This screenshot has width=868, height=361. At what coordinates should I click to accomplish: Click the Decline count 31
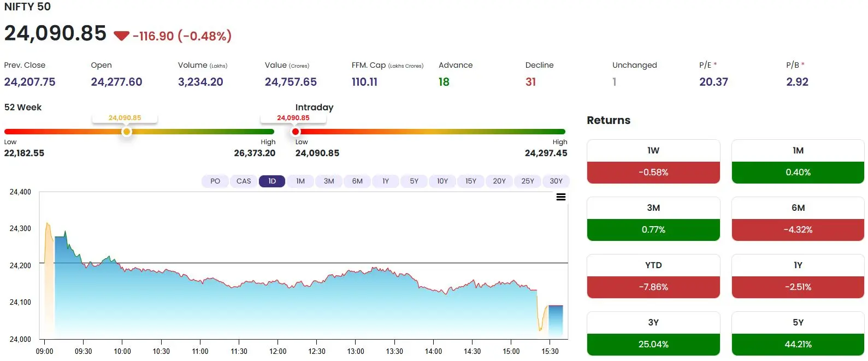pos(530,82)
